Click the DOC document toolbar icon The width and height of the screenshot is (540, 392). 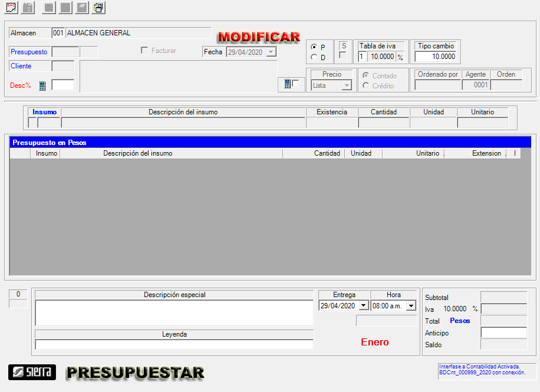[x=11, y=8]
